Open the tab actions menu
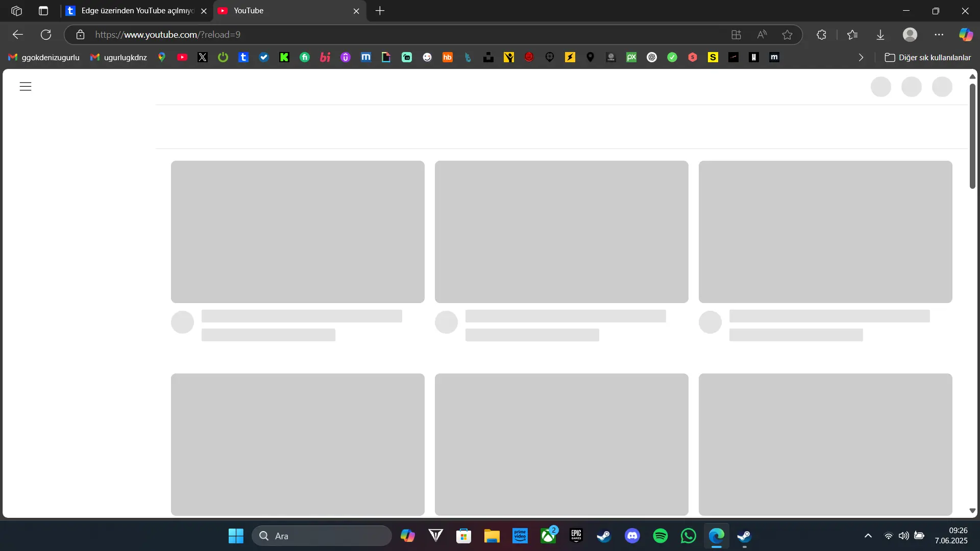The image size is (980, 551). [x=43, y=11]
